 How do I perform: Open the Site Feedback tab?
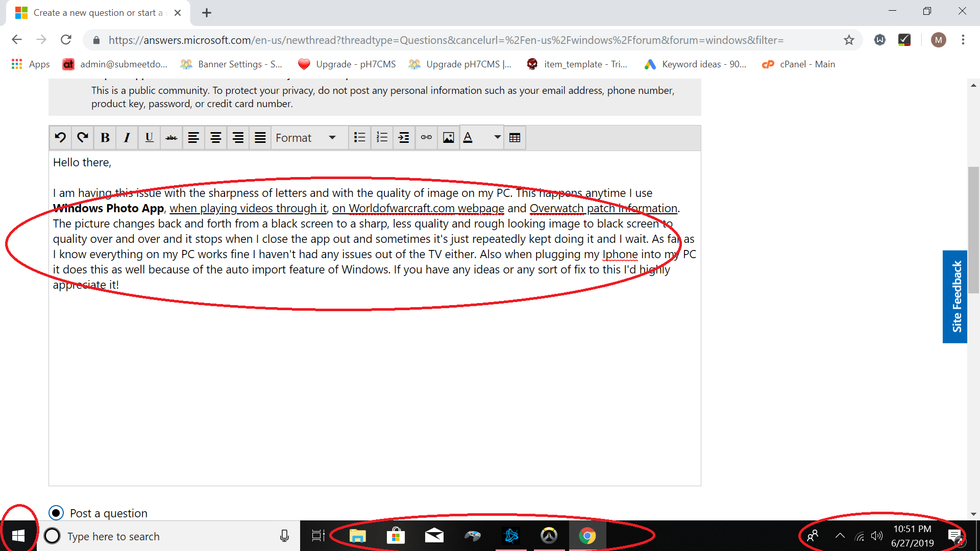pos(955,296)
